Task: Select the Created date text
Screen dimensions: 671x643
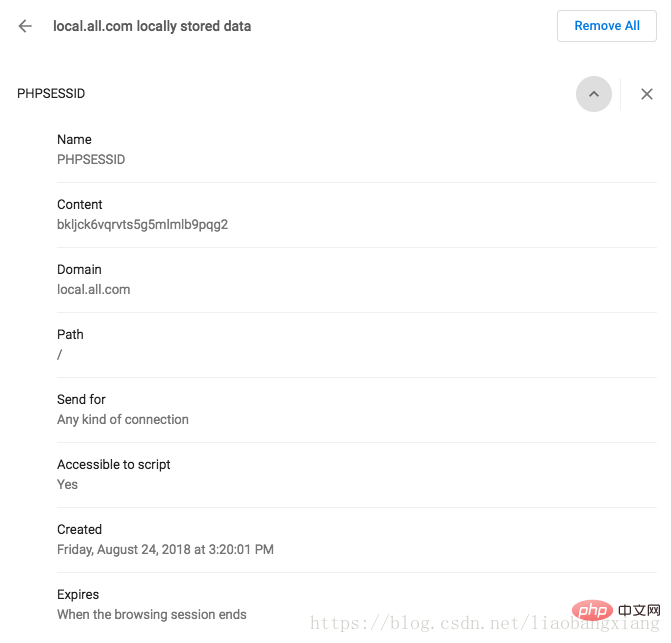Action: click(x=165, y=549)
